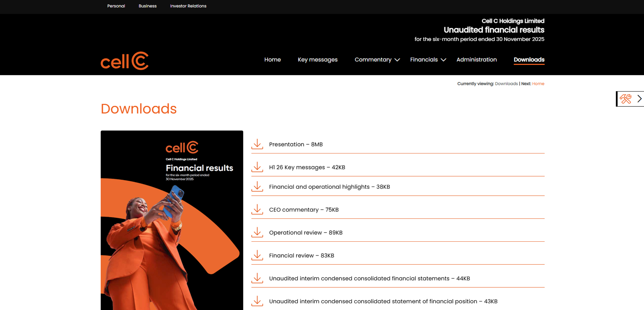644x310 pixels.
Task: Click the Unaudited financial results header title
Action: (x=494, y=30)
